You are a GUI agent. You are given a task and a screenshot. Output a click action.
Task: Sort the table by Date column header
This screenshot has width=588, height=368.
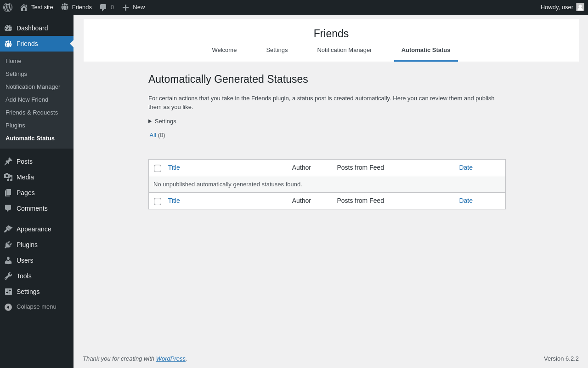(x=466, y=167)
